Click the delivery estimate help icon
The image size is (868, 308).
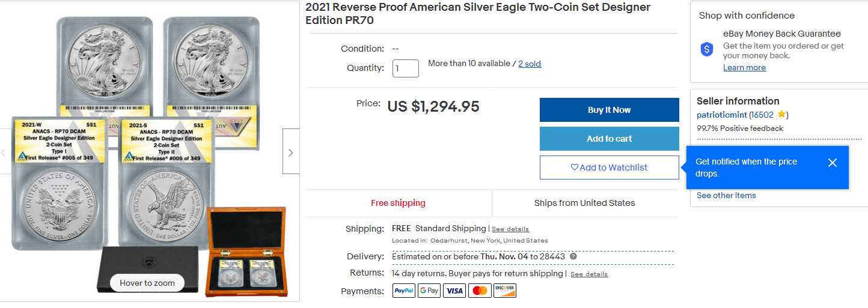(573, 256)
